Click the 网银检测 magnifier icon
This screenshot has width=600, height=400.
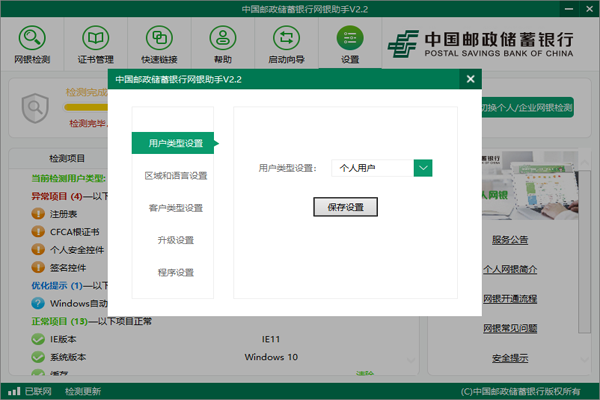(x=33, y=39)
